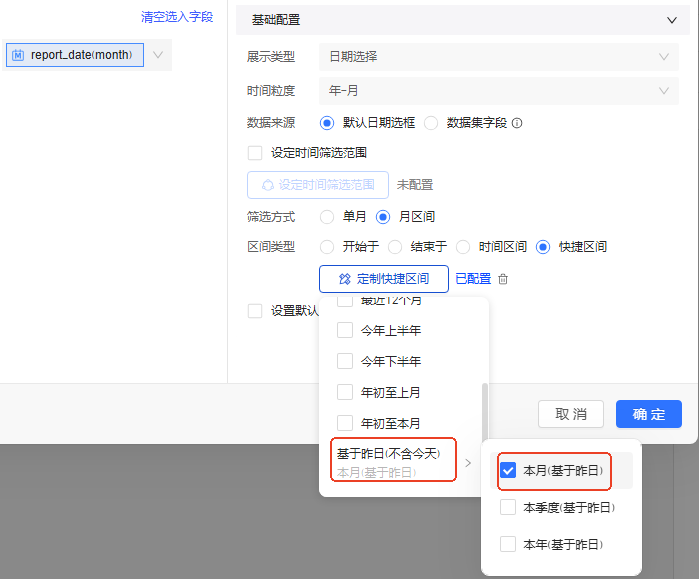Collapse the 基础配置 section
Image resolution: width=699 pixels, height=579 pixels.
point(671,19)
